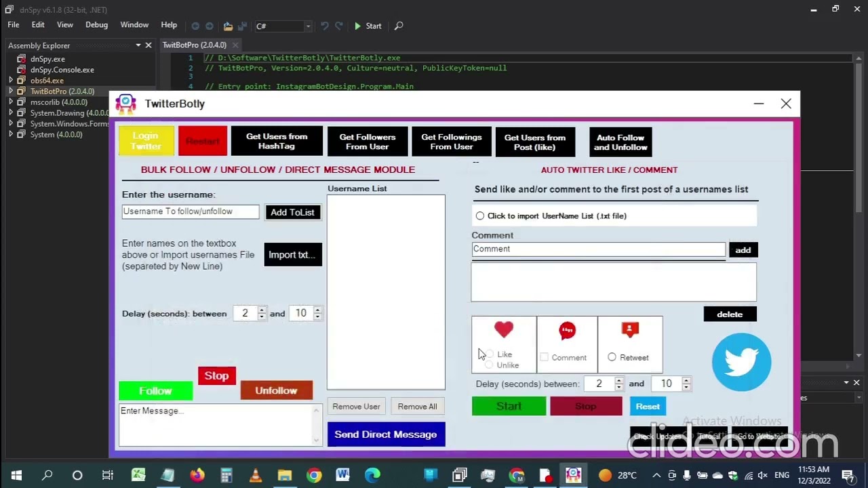The height and width of the screenshot is (488, 868).
Task: Open taskbar search magnifier
Action: [47, 475]
